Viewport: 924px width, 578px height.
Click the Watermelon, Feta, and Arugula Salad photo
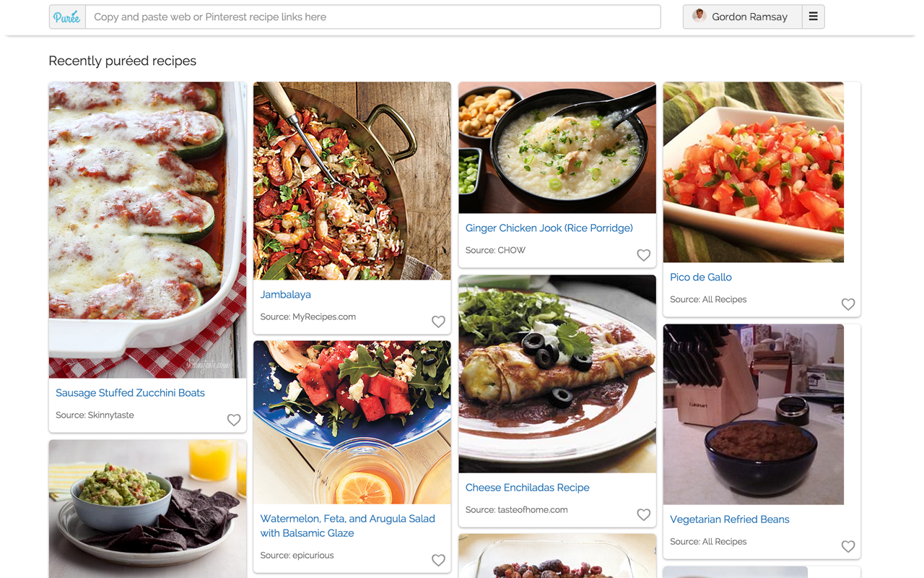click(x=352, y=422)
